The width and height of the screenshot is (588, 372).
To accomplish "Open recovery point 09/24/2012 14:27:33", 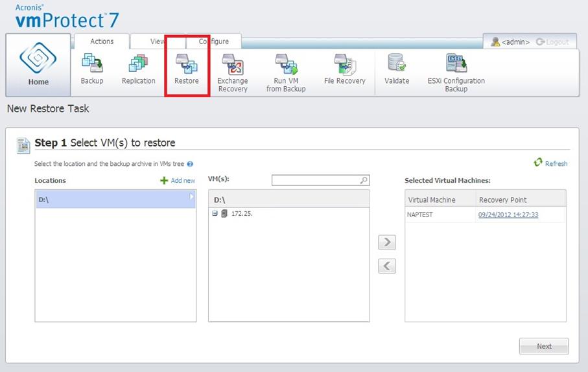I will point(508,215).
